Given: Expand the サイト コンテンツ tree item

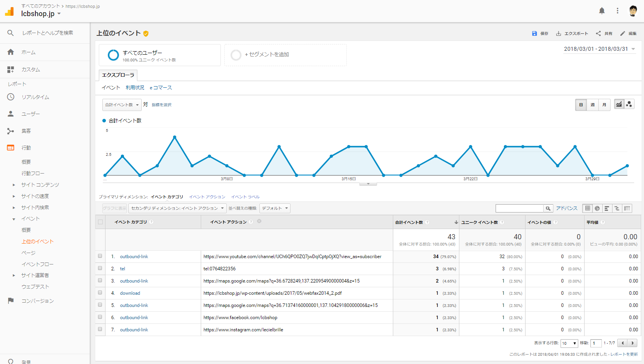Looking at the screenshot, I should click(14, 185).
